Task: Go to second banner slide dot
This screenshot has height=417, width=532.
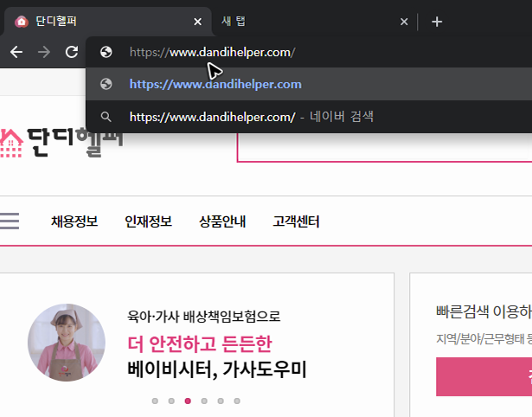Action: point(171,401)
